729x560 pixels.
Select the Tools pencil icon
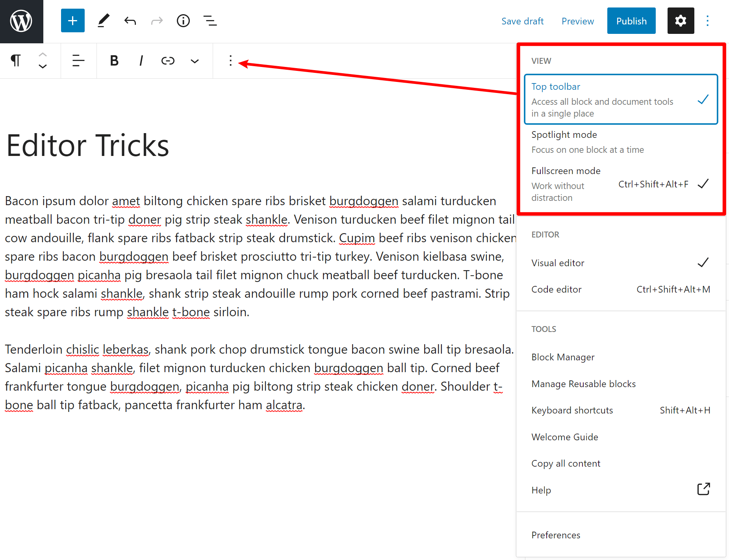pos(103,20)
